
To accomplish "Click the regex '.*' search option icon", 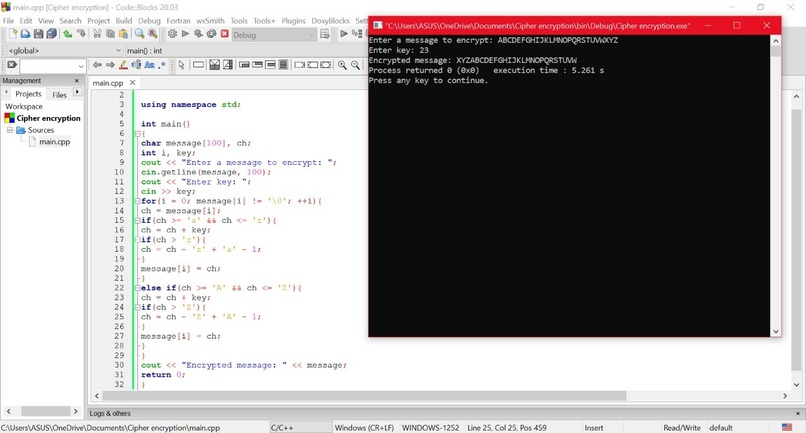I will pos(162,65).
